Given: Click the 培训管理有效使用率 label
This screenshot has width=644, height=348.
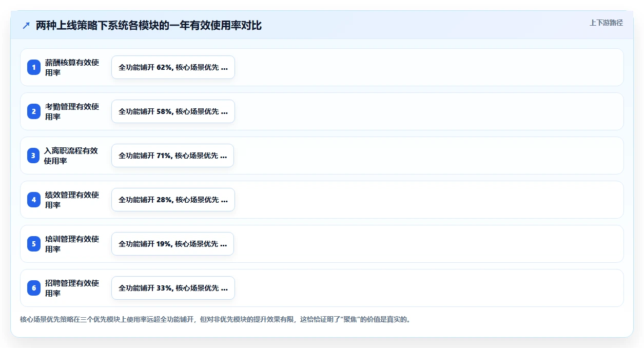Looking at the screenshot, I should (72, 244).
